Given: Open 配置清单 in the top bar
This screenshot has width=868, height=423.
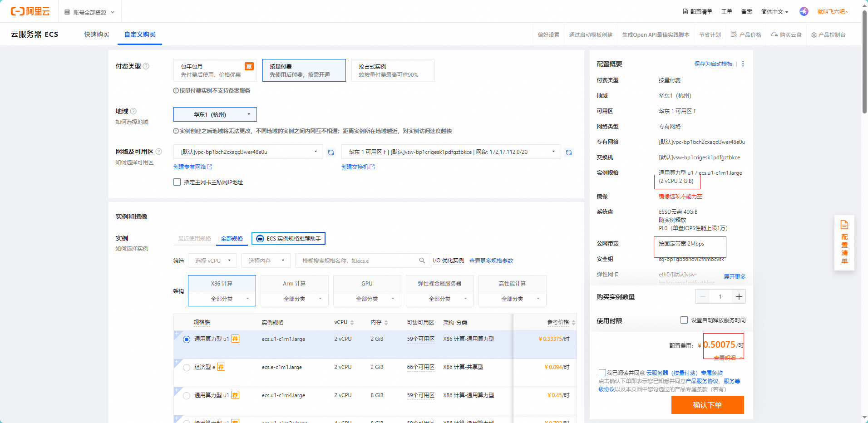Looking at the screenshot, I should pos(698,12).
